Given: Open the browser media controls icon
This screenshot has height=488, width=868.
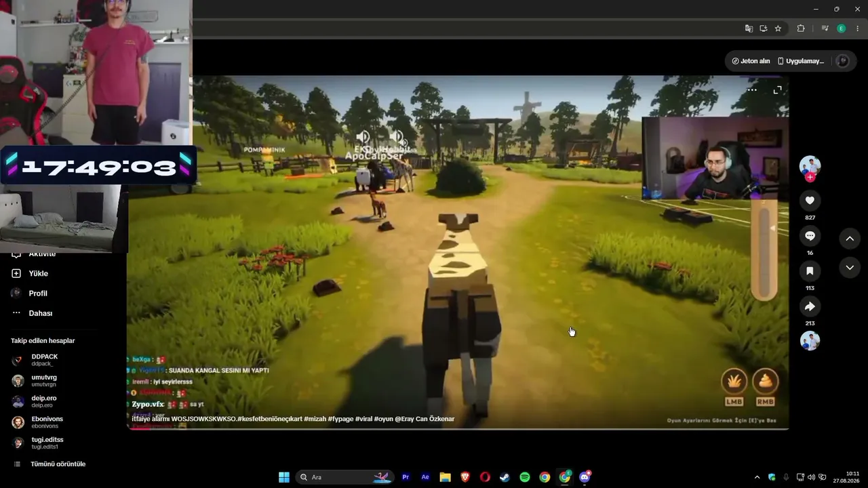Looking at the screenshot, I should click(825, 28).
